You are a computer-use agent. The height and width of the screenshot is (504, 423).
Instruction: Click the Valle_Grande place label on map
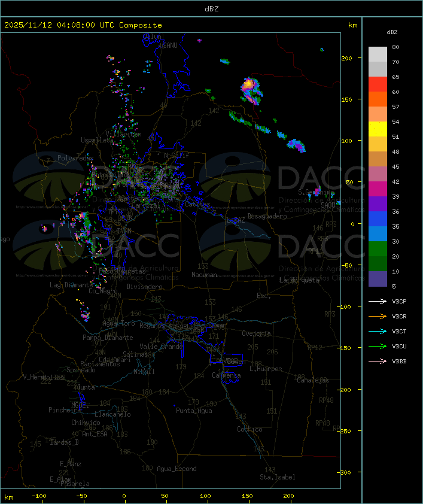[x=161, y=347]
